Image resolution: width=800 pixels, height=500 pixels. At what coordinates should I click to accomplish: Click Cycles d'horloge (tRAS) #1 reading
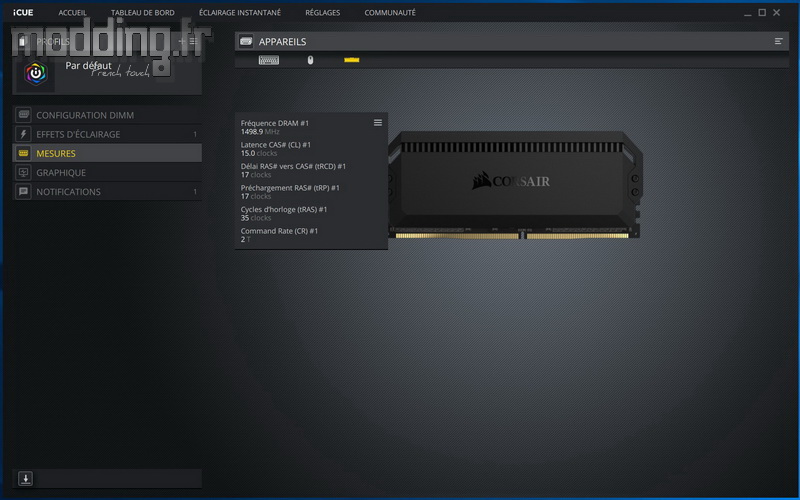click(x=284, y=213)
